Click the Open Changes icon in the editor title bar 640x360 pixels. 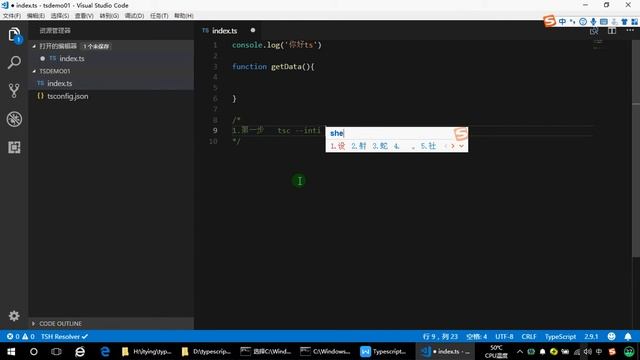point(594,31)
